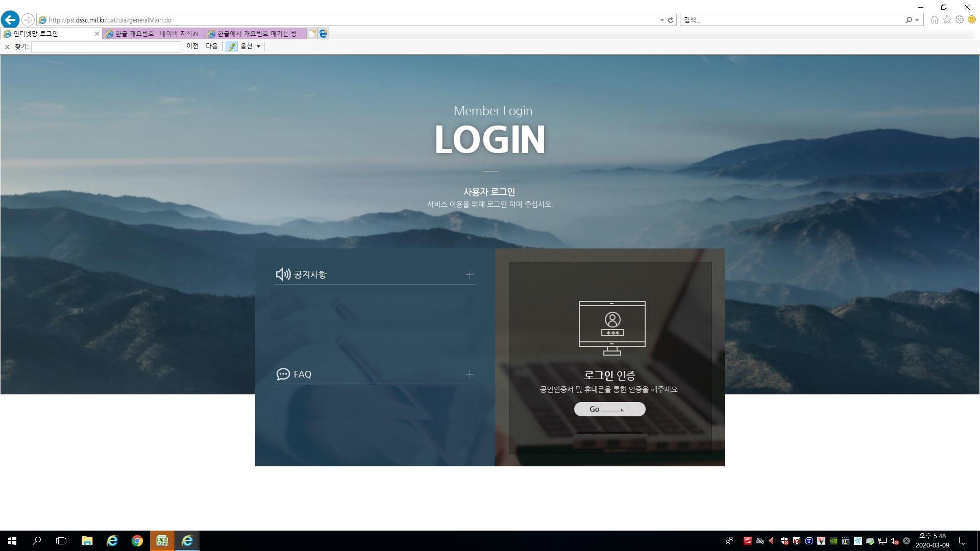
Task: Open Chrome from the taskbar
Action: [x=137, y=541]
